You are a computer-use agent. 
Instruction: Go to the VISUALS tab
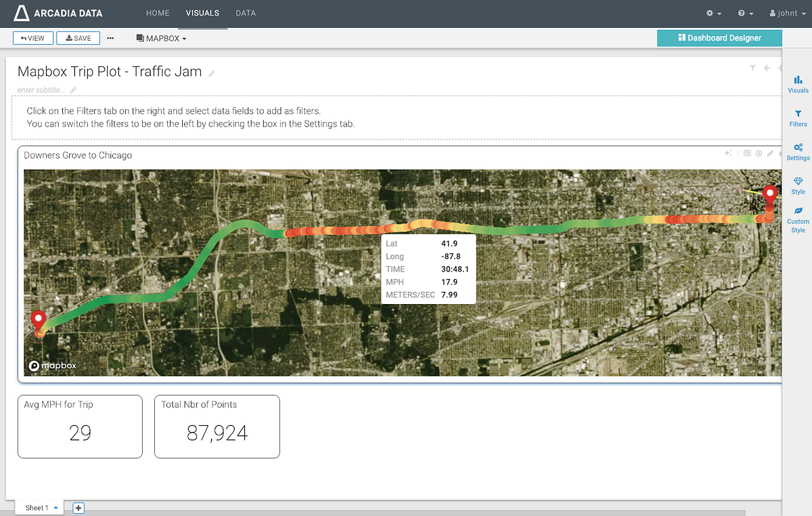tap(202, 14)
